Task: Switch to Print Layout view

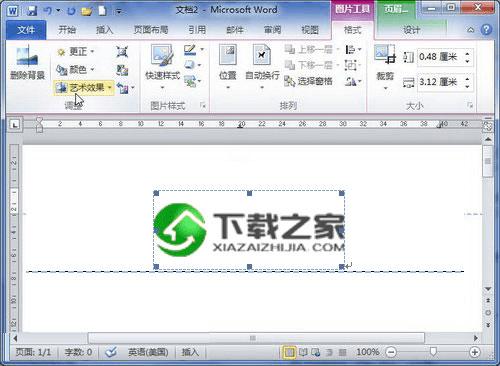Action: click(289, 352)
